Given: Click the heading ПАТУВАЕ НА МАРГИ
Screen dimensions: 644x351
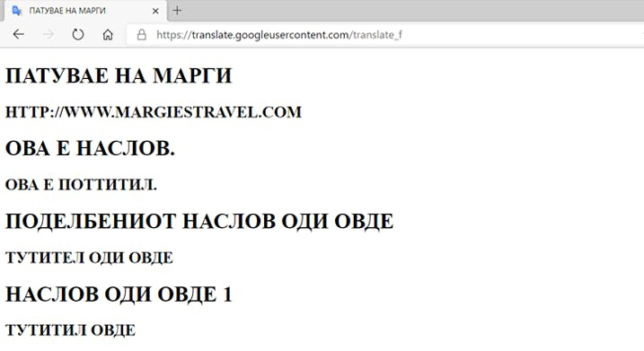Looking at the screenshot, I should [119, 76].
